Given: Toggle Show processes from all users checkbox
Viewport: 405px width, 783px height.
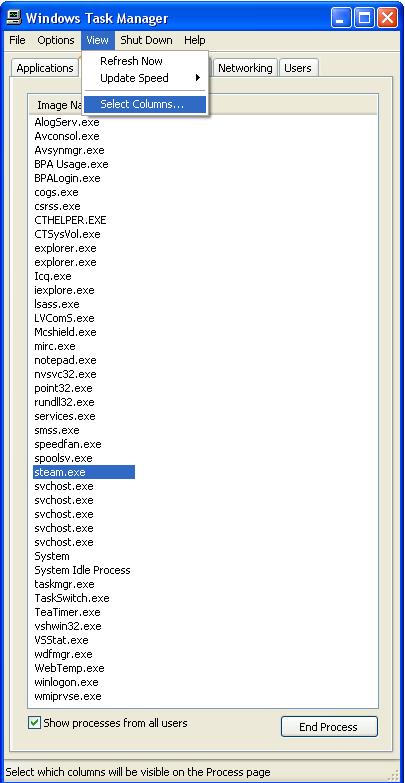Looking at the screenshot, I should (x=34, y=723).
